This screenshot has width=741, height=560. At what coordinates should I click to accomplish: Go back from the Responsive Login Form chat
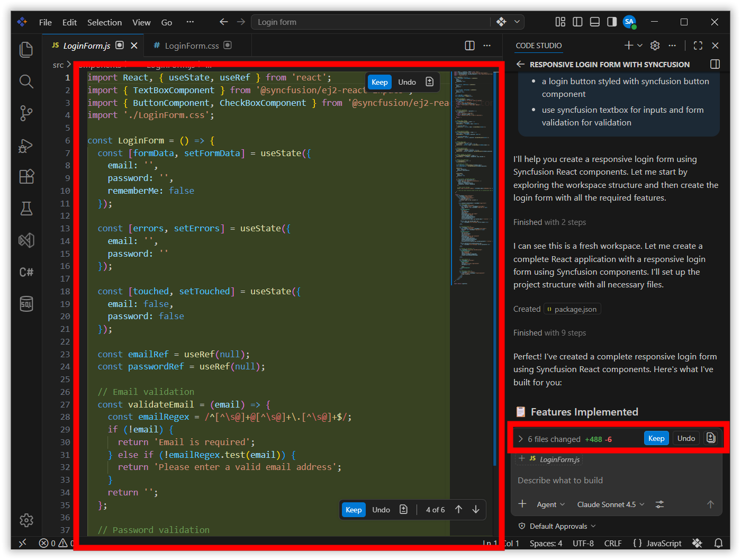520,64
